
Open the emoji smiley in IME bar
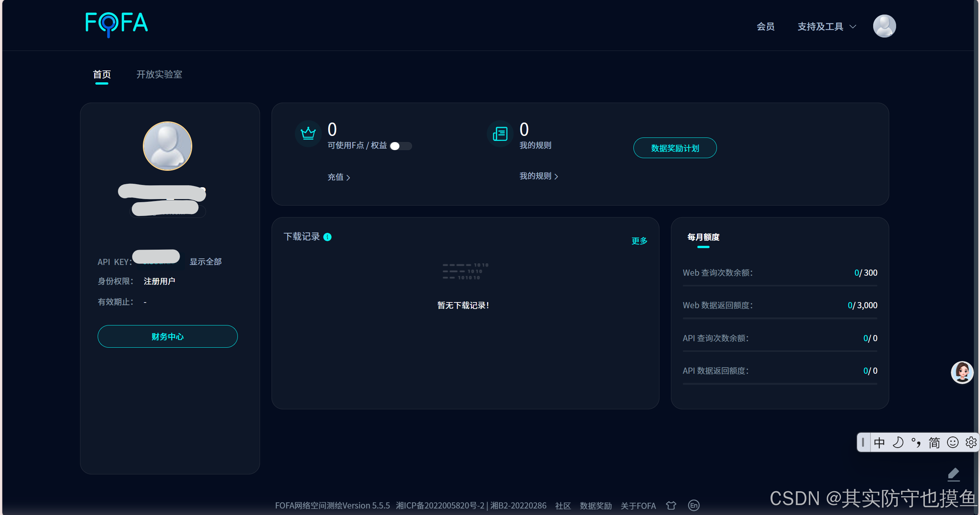[x=953, y=443]
